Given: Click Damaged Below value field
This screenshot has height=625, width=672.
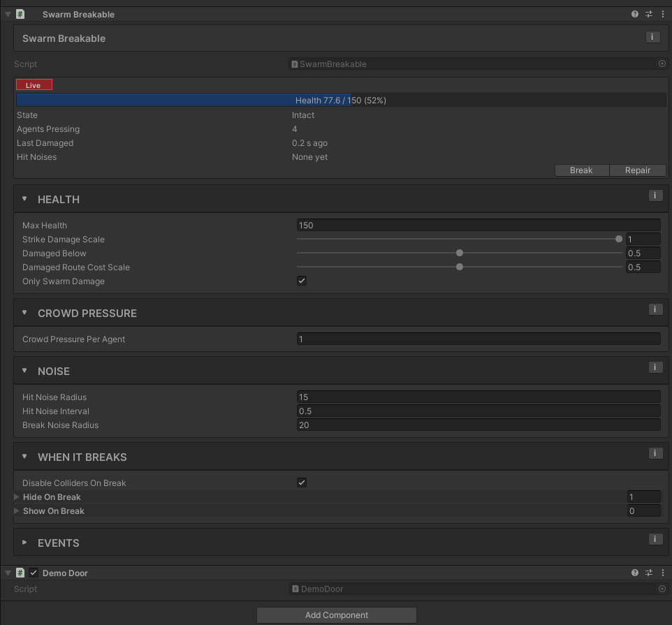Looking at the screenshot, I should click(643, 253).
